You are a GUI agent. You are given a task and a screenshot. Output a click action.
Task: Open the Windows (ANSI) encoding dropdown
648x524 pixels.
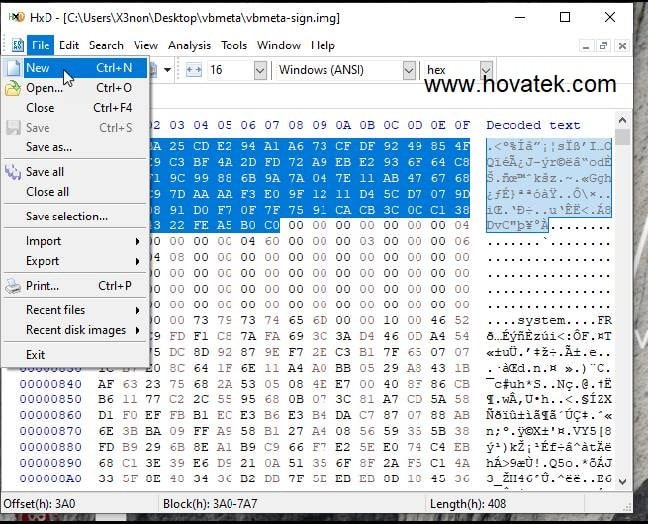click(x=409, y=70)
